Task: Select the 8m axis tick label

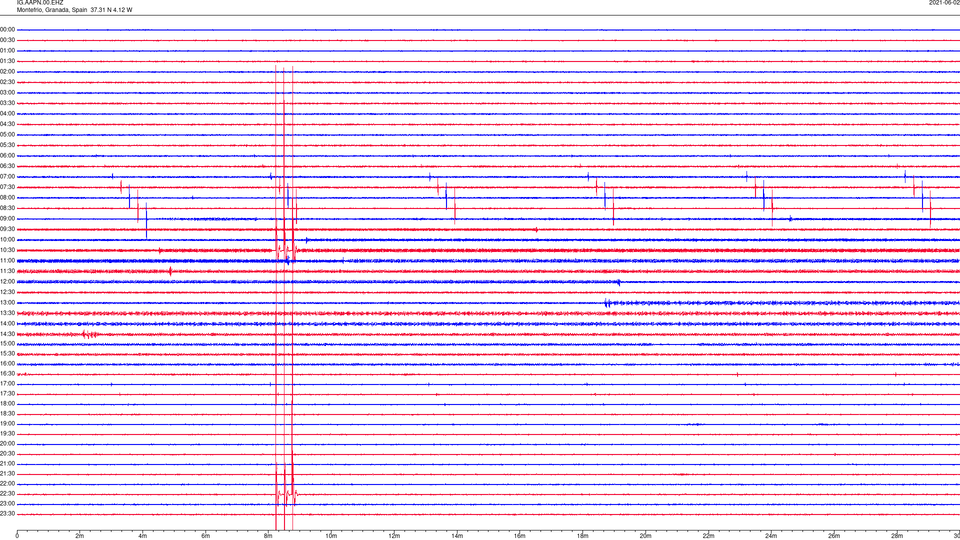Action: pos(268,536)
